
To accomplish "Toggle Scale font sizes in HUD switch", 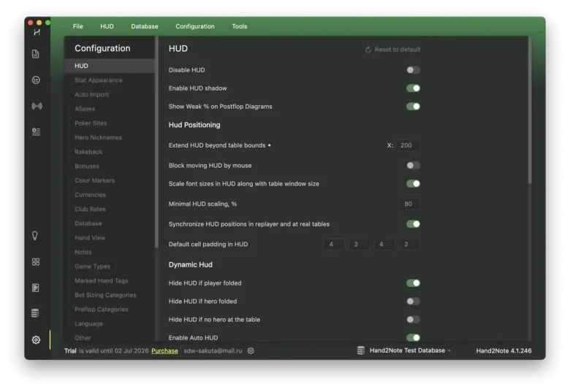I will pyautogui.click(x=413, y=184).
